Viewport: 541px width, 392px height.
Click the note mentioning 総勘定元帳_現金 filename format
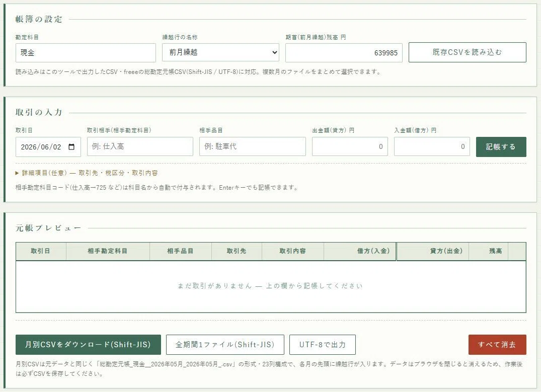pos(269,368)
